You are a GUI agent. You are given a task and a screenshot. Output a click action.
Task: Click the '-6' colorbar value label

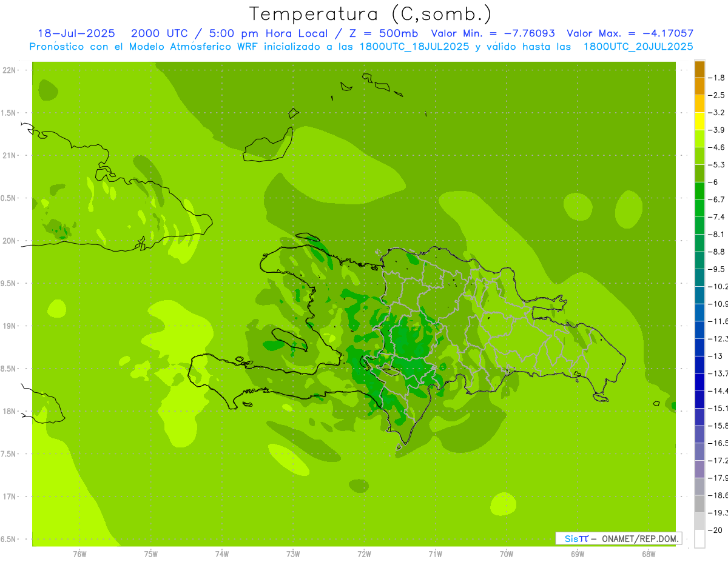[x=713, y=182]
